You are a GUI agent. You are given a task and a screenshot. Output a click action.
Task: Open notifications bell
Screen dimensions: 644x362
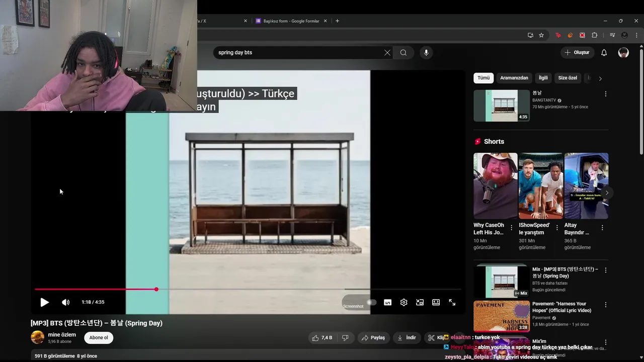pos(604,52)
